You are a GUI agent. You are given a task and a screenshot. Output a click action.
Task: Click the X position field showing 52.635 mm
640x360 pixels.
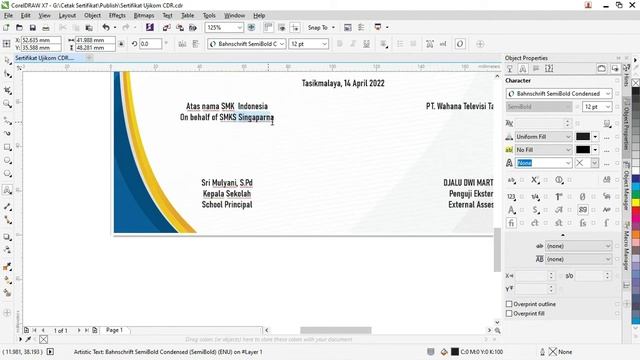(41, 40)
